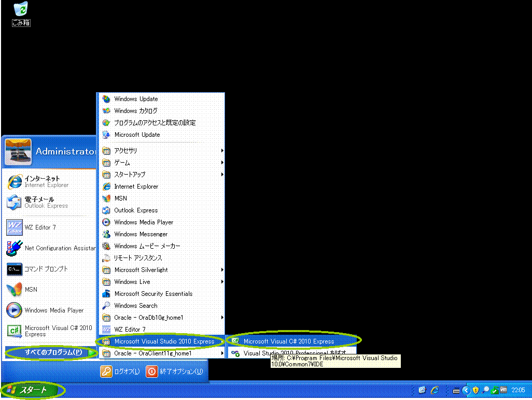
Task: Launch Microsoft Visual C# 2010 Express from submenu
Action: 292,341
